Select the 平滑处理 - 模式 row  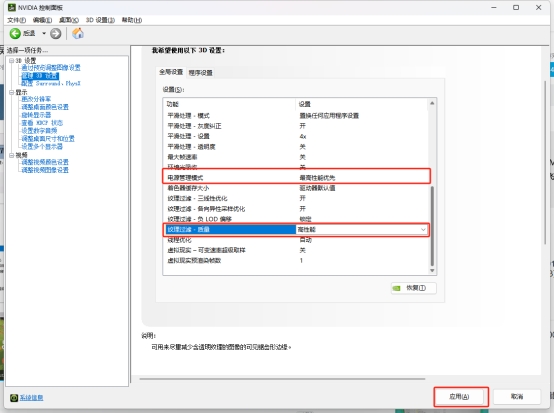click(296, 116)
